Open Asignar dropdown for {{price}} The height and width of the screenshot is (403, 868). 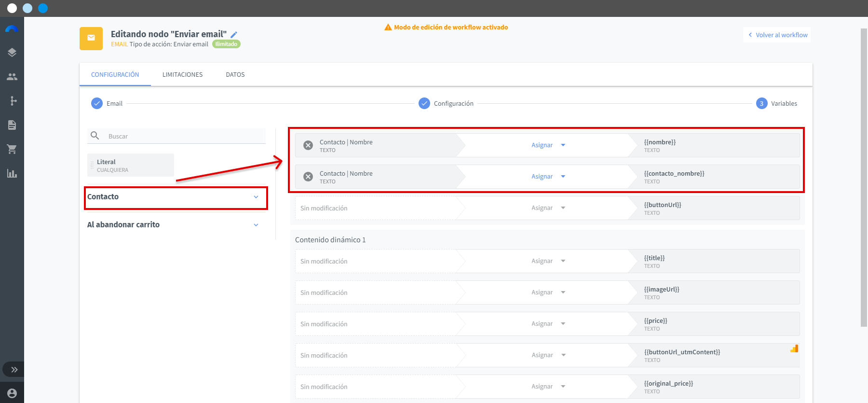[x=548, y=324]
